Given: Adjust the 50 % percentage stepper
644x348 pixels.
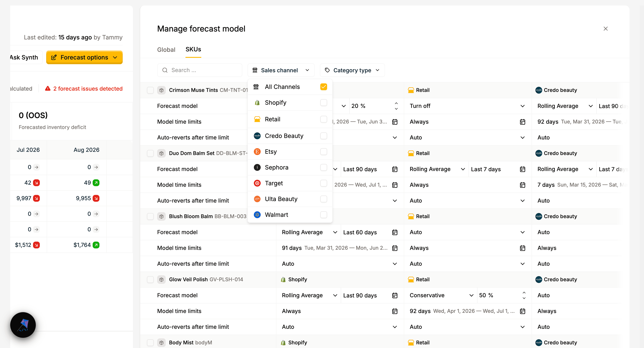Looking at the screenshot, I should [524, 295].
